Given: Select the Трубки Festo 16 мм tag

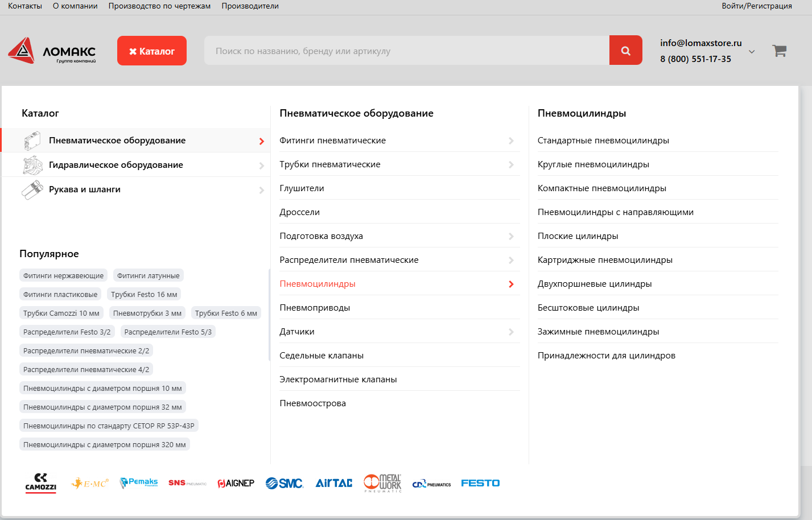Looking at the screenshot, I should (x=144, y=294).
